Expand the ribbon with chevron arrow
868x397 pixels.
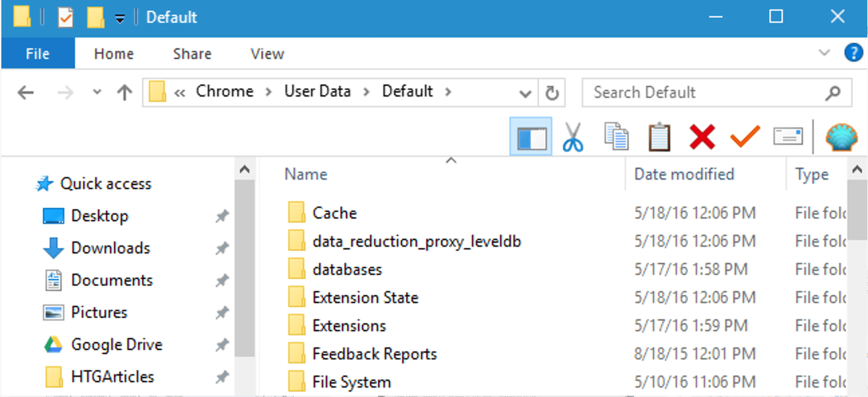pos(824,53)
